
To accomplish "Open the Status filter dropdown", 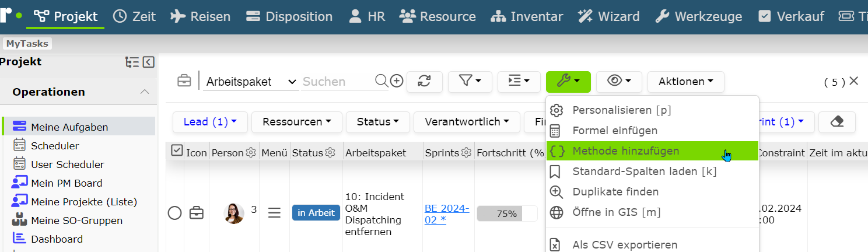I will tap(378, 122).
